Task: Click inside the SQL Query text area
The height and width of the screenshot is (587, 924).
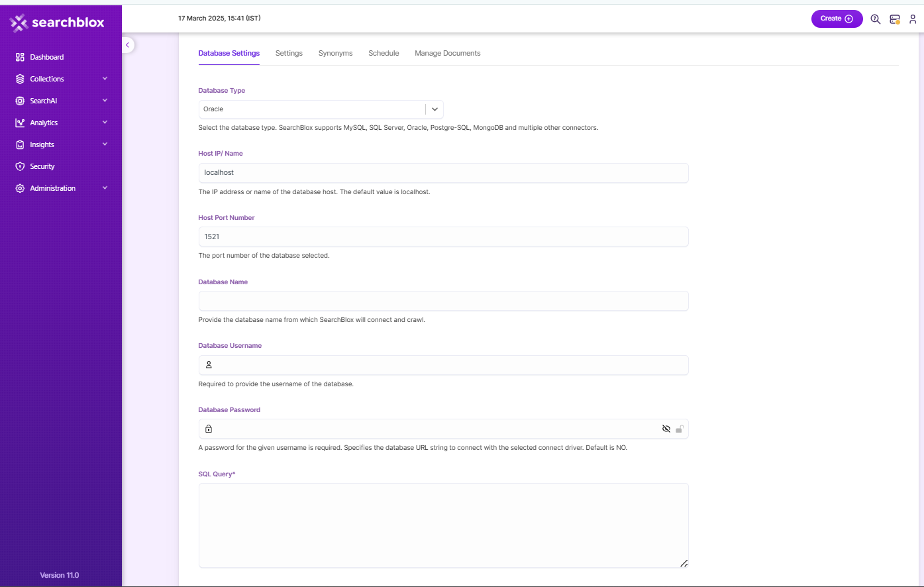Action: [x=444, y=525]
